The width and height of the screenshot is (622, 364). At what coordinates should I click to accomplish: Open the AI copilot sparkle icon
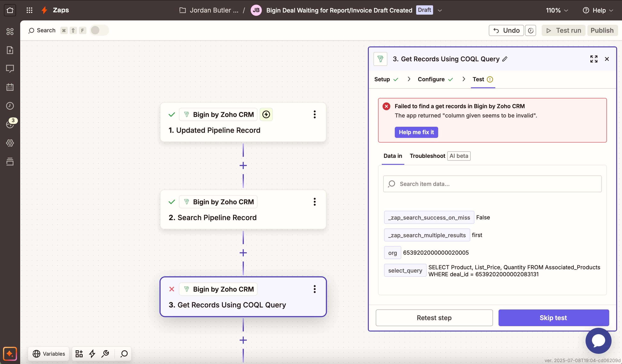[10, 354]
